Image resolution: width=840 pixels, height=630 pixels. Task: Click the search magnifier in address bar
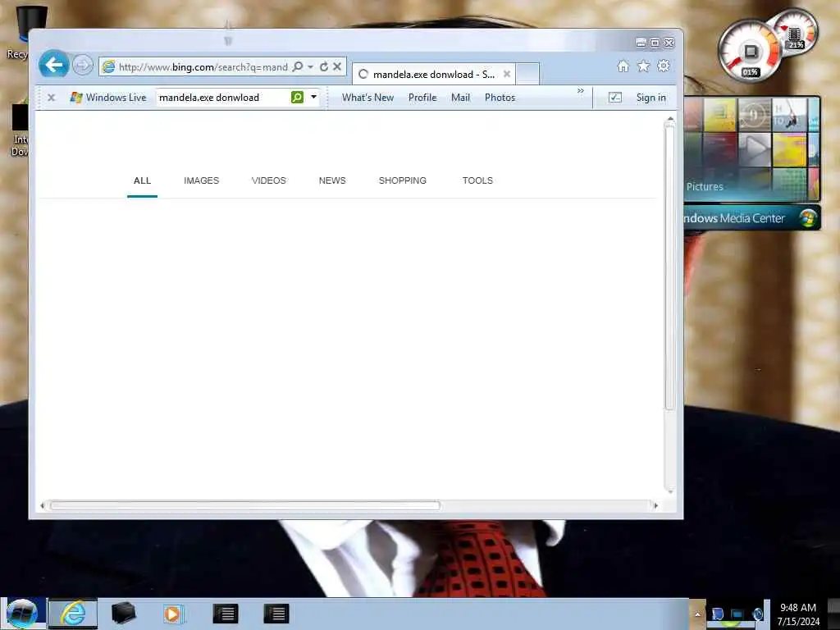(x=298, y=66)
